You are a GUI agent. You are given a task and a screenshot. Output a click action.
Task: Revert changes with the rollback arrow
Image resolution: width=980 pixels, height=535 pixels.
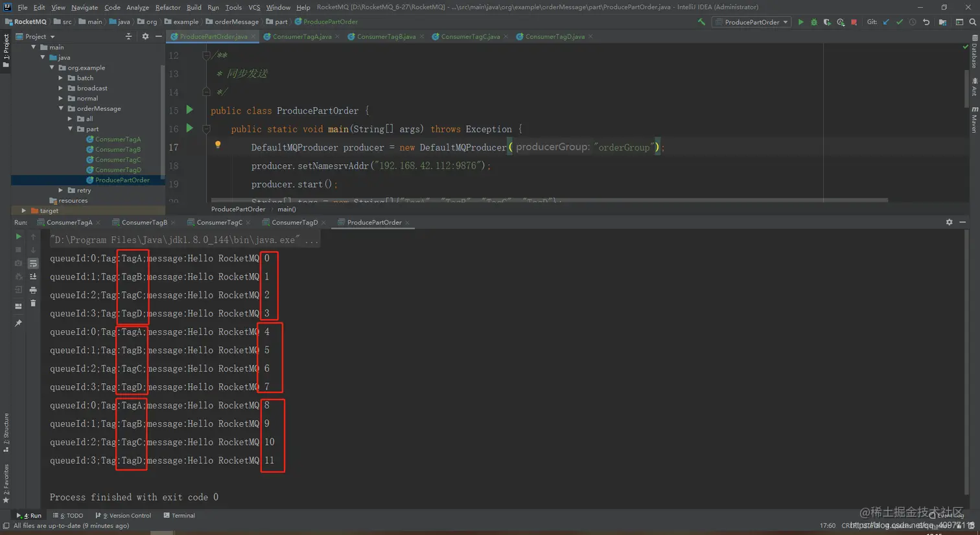pos(926,22)
